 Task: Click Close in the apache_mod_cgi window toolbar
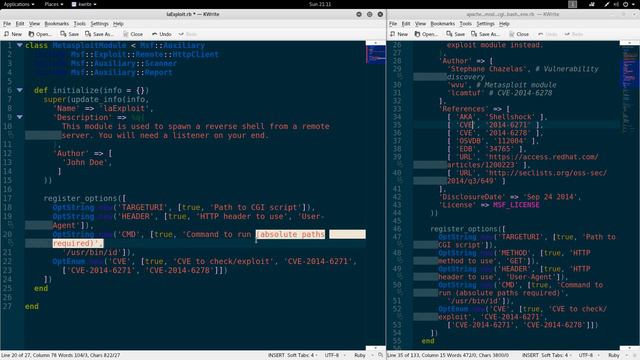click(519, 34)
